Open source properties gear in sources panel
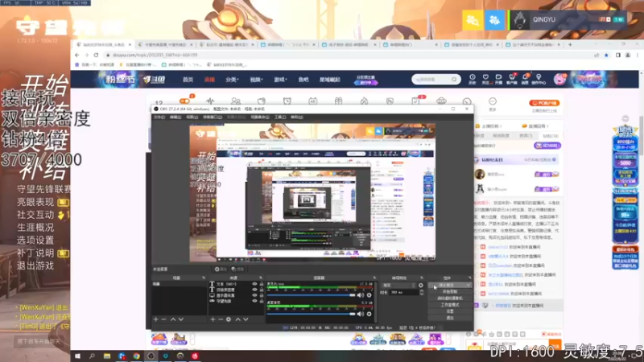Image resolution: width=644 pixels, height=362 pixels. [229, 319]
